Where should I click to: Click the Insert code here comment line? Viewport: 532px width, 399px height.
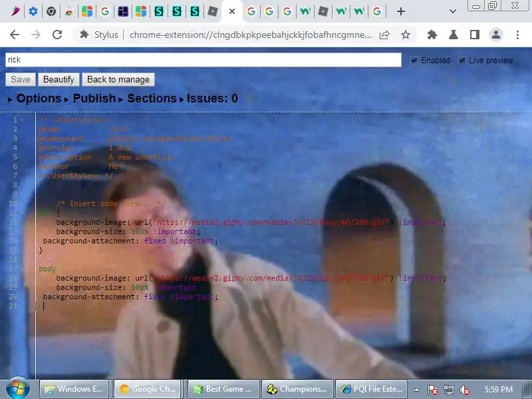(x=110, y=203)
